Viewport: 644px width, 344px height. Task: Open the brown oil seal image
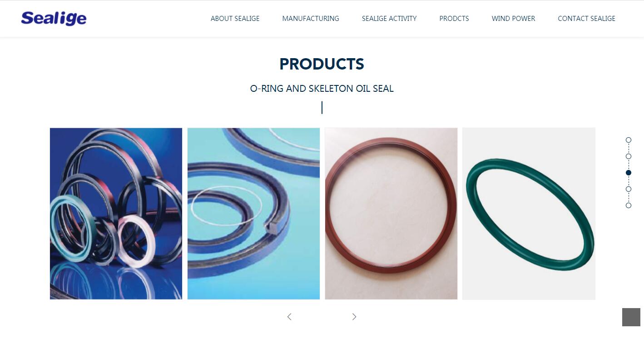coord(391,214)
